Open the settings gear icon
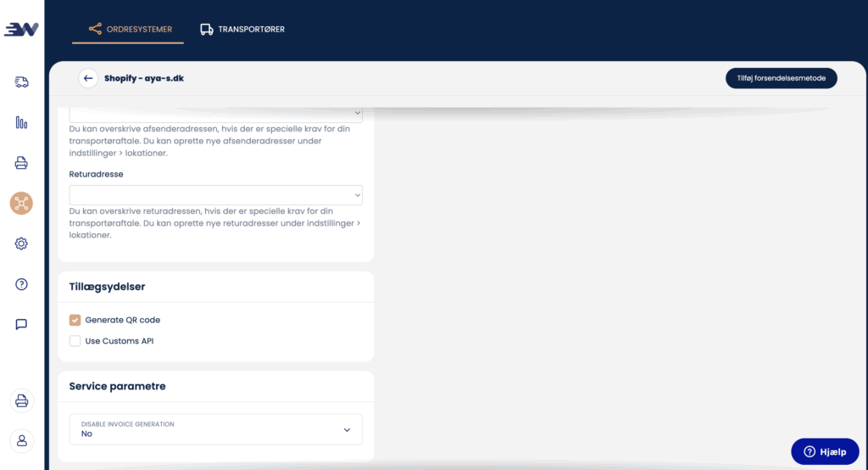 coord(21,243)
